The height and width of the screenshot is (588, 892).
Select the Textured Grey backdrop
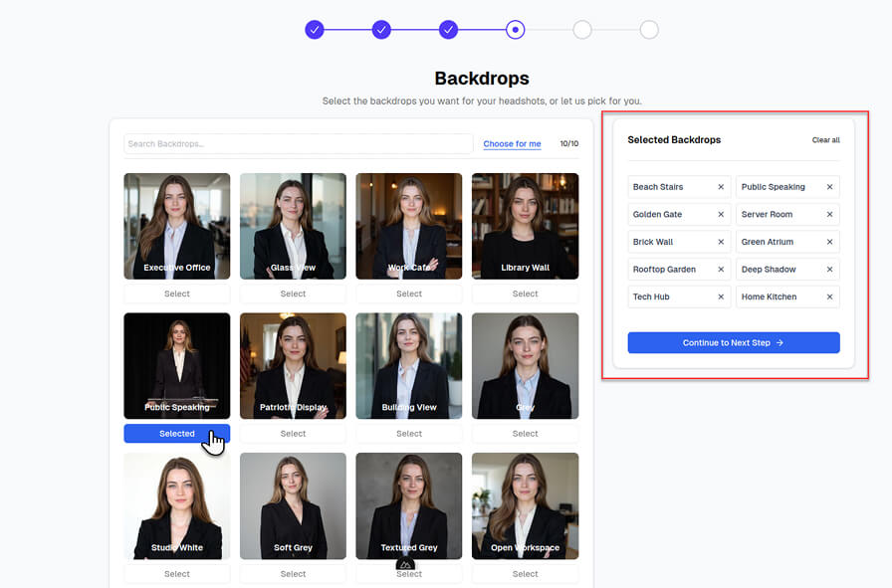pyautogui.click(x=408, y=573)
